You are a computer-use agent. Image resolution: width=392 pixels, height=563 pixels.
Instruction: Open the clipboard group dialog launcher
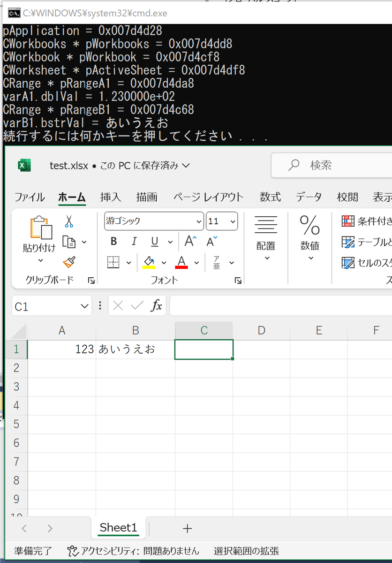tap(91, 281)
